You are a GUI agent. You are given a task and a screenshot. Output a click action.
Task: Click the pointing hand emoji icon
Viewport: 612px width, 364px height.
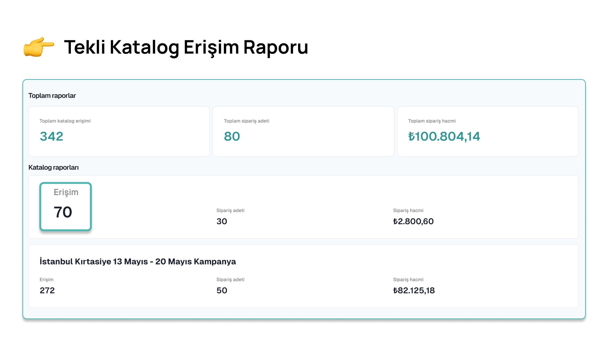point(39,47)
